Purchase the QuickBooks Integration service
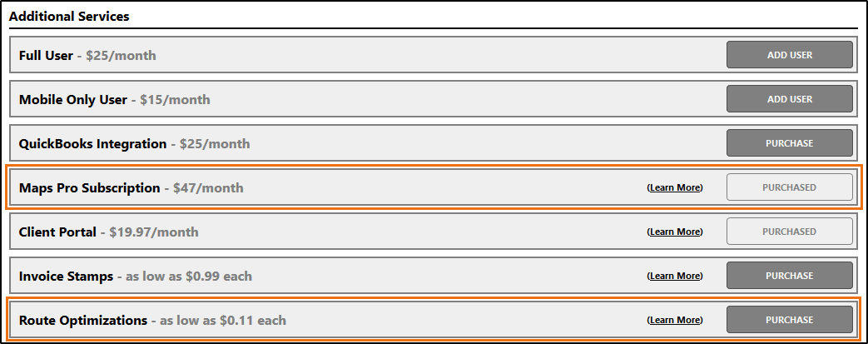This screenshot has width=868, height=344. pyautogui.click(x=789, y=144)
